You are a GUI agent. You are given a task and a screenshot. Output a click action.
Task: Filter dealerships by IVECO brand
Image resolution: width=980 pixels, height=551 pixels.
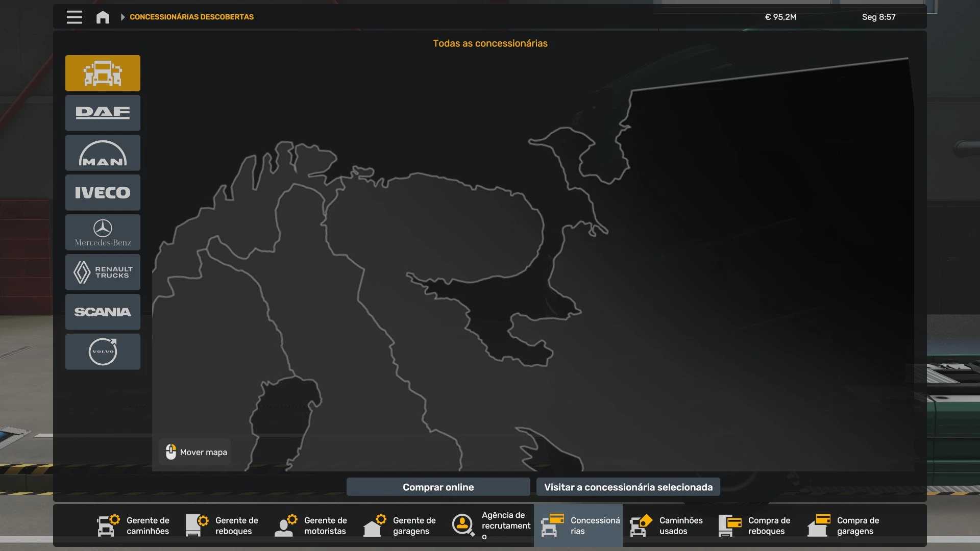coord(103,192)
